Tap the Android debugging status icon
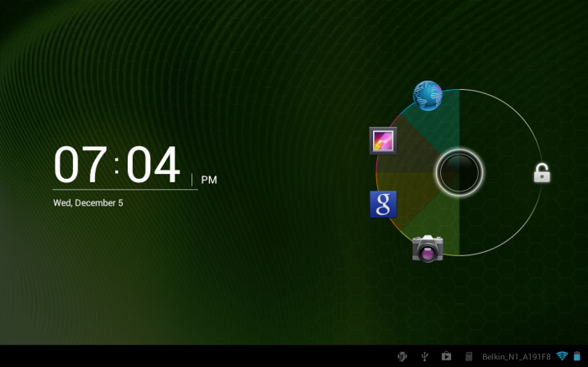Image resolution: width=588 pixels, height=367 pixels. click(402, 356)
